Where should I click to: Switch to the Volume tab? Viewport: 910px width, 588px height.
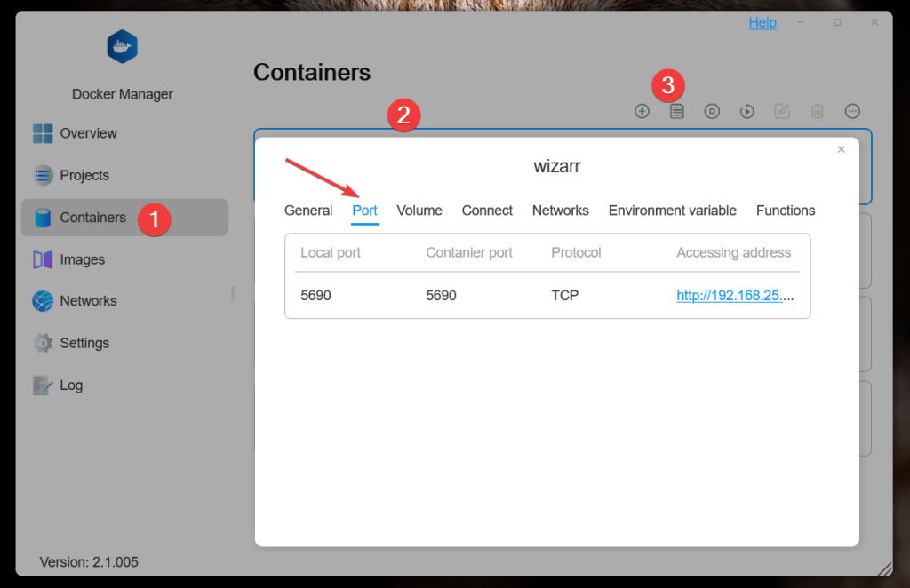coord(419,211)
